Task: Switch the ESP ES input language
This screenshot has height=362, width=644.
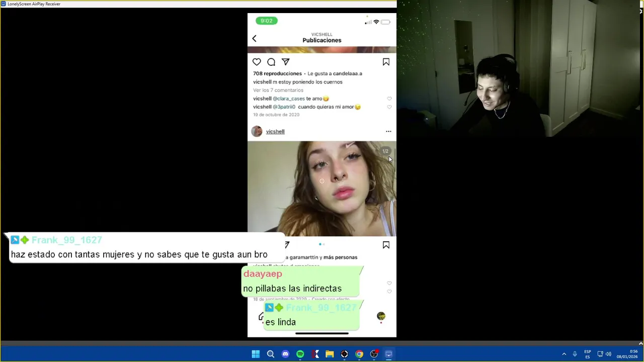Action: [588, 354]
